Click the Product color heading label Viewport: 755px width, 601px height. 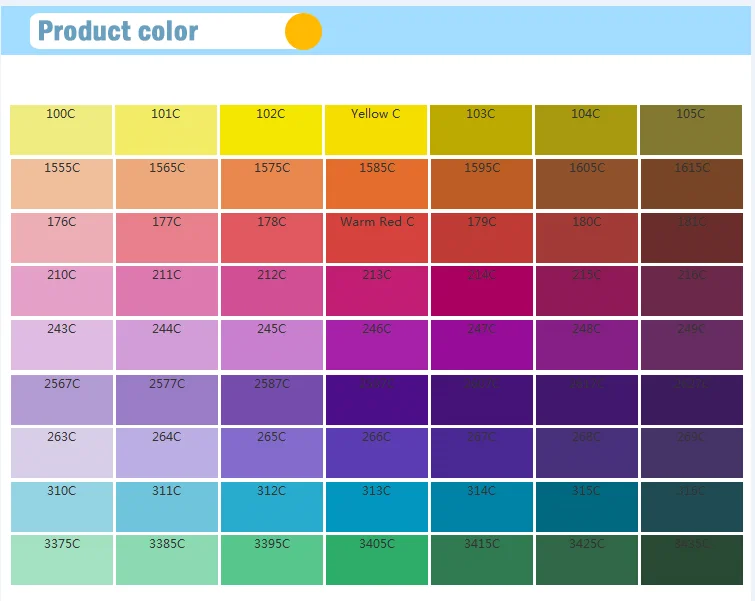pyautogui.click(x=118, y=31)
